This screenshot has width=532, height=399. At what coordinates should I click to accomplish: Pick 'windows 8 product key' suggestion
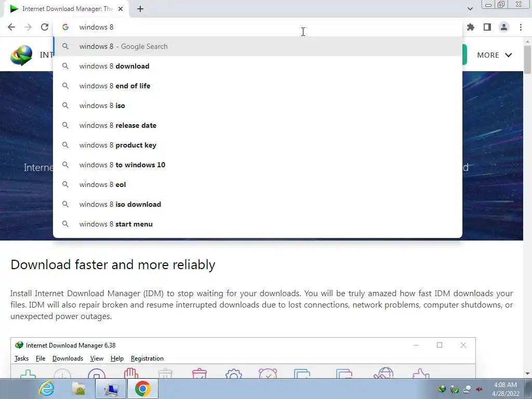258,145
